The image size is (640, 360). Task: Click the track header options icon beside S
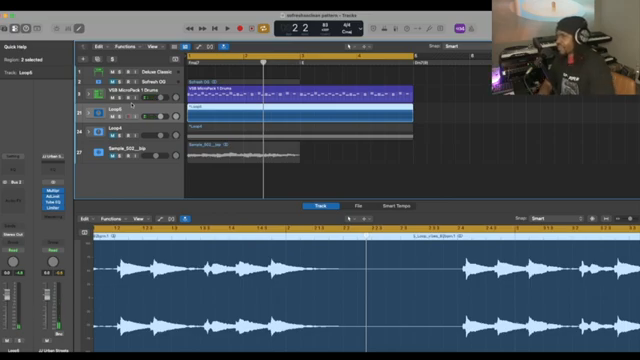pyautogui.click(x=175, y=59)
